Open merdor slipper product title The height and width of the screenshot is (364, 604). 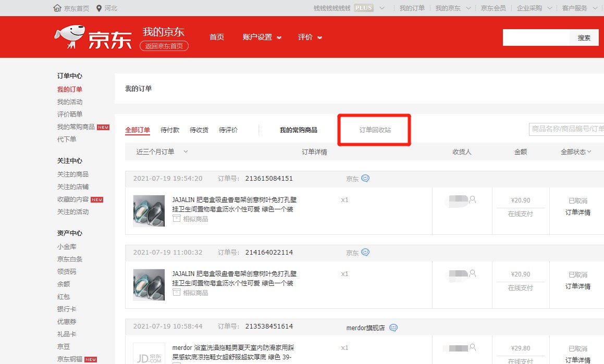[233, 352]
